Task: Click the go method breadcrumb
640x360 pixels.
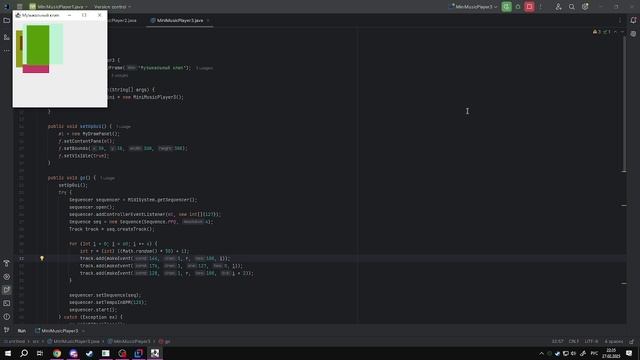Action: coord(165,341)
